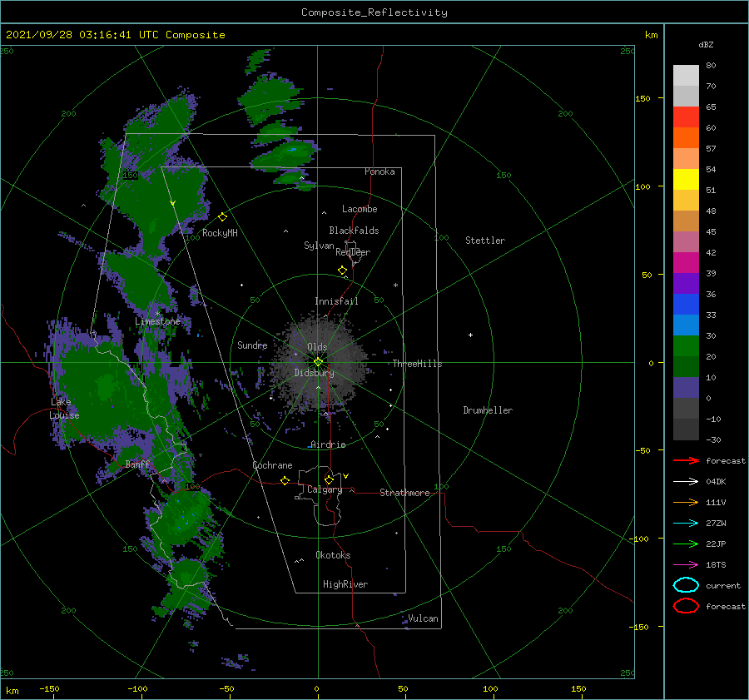Screen dimensions: 749x700
Task: Click the yellow diamond marker near Cochrane
Action: [285, 480]
